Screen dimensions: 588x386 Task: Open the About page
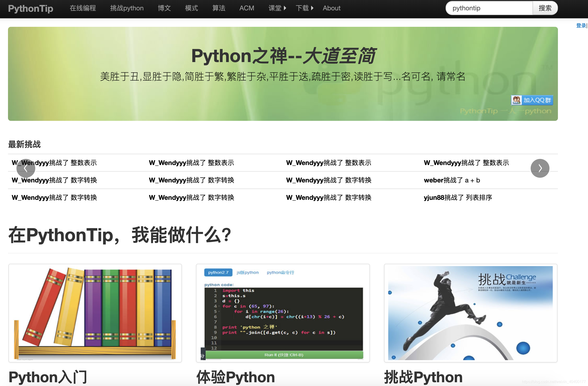(331, 8)
